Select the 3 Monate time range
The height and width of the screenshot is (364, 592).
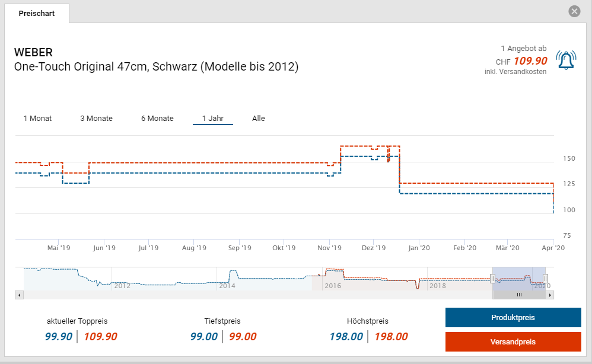coord(96,119)
